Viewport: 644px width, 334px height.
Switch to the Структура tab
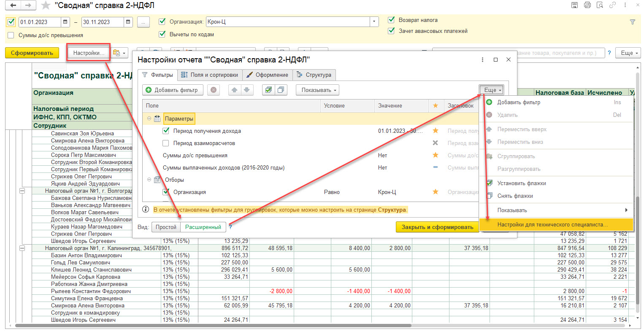click(314, 75)
